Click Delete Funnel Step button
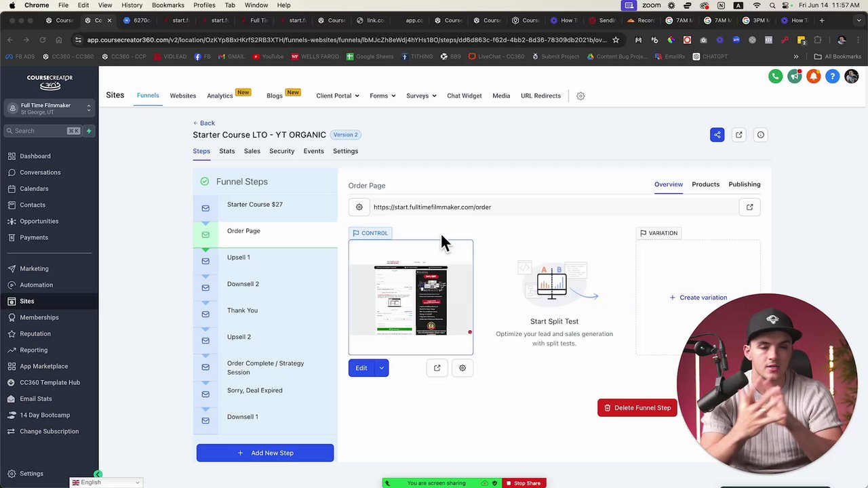 point(637,408)
